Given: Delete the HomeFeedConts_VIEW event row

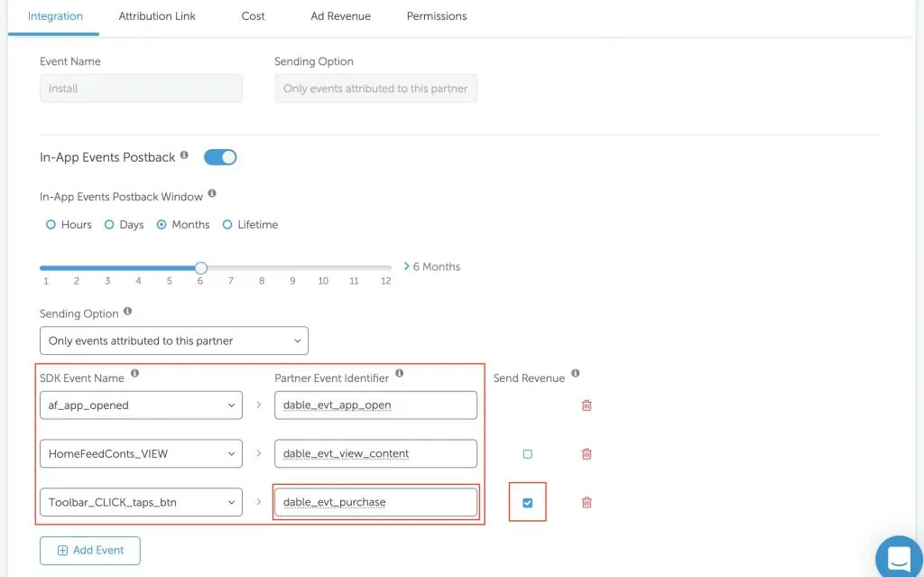Looking at the screenshot, I should (587, 454).
